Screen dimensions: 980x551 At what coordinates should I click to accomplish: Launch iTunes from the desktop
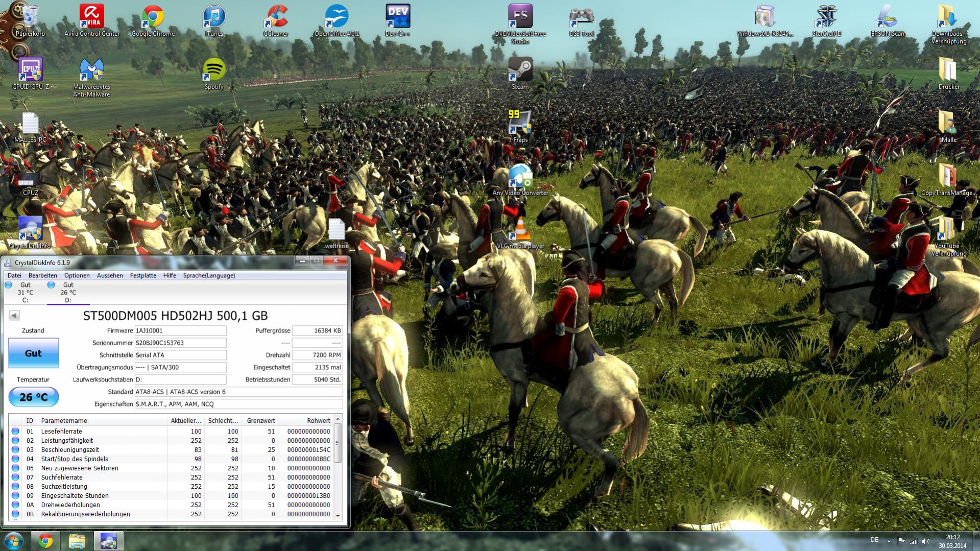214,20
